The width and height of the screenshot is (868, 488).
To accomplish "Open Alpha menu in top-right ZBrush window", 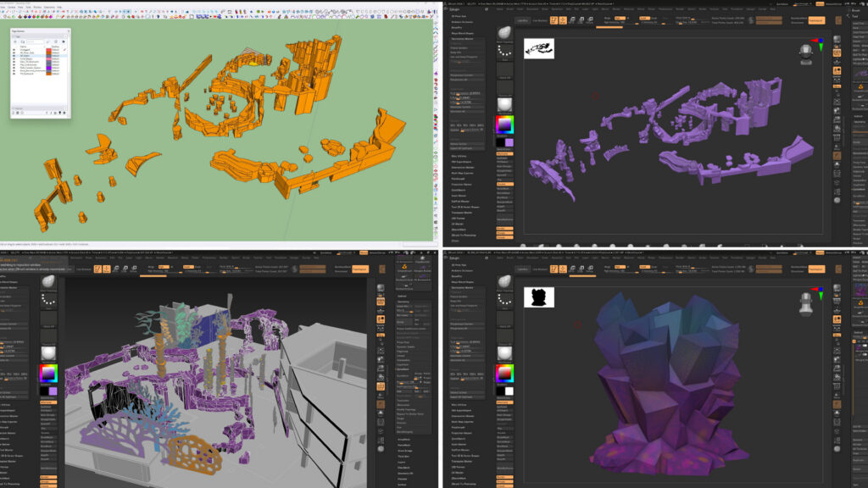I will (498, 9).
